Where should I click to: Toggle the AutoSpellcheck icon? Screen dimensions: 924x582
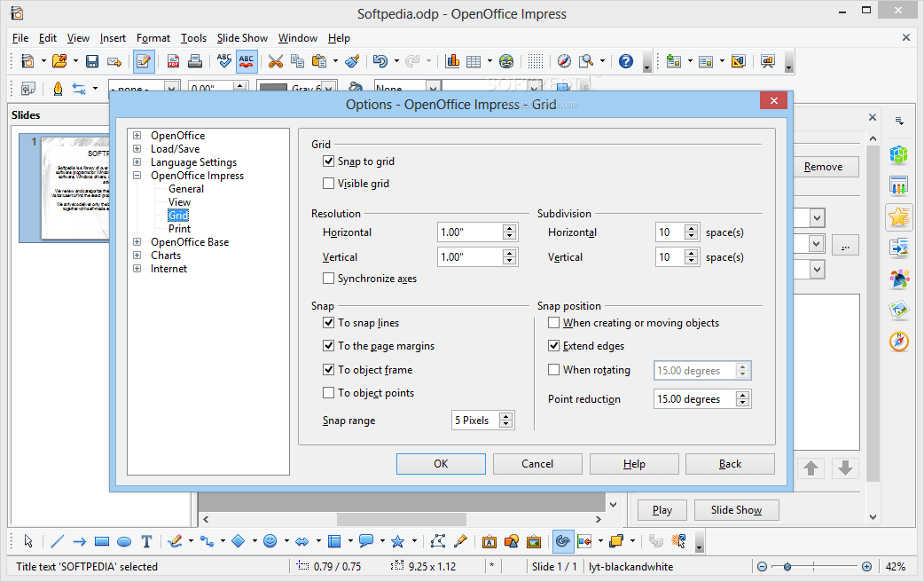247,61
